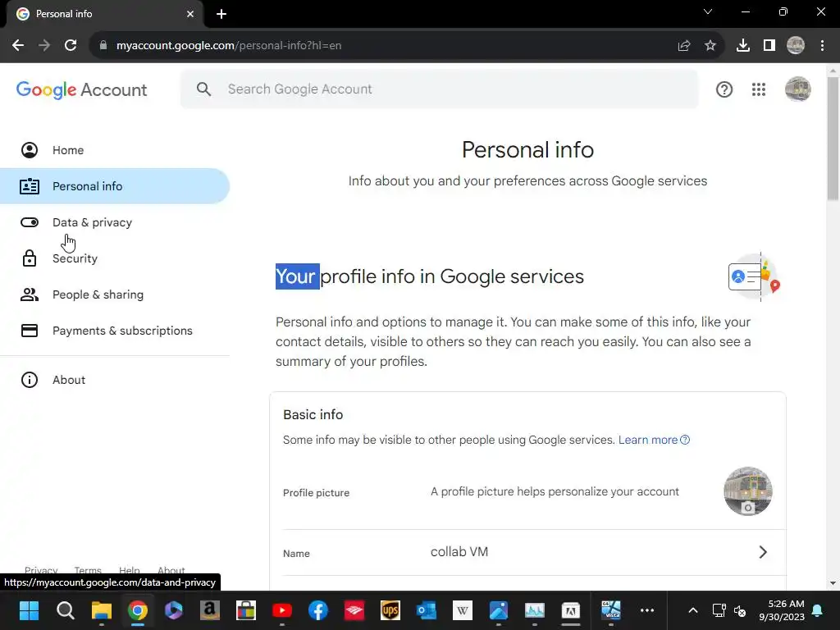Go back in browser history

(18, 46)
